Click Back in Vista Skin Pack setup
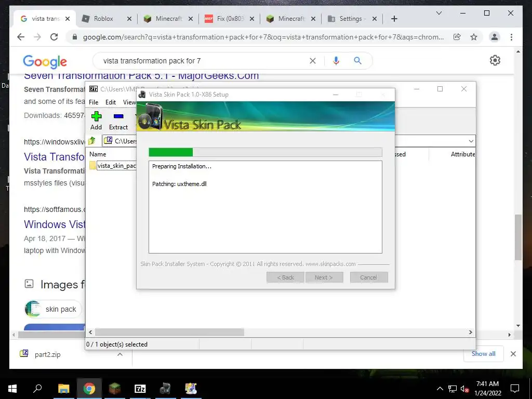The height and width of the screenshot is (399, 532). coord(285,277)
